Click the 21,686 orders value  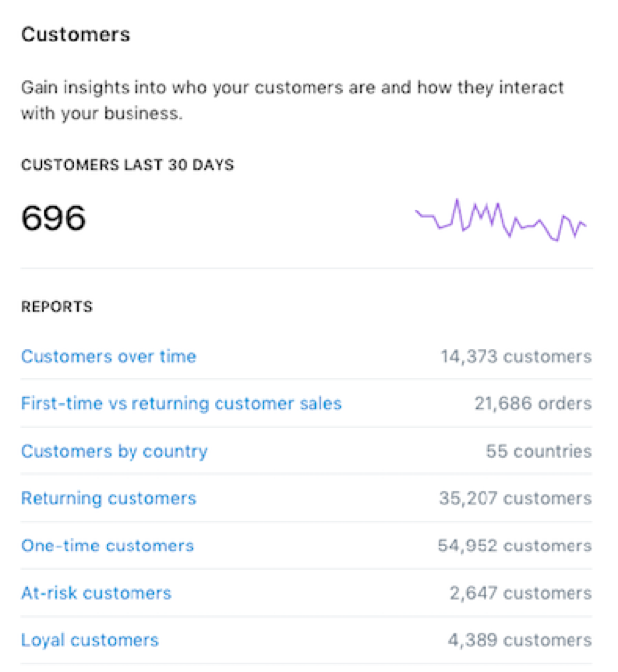[x=533, y=404]
